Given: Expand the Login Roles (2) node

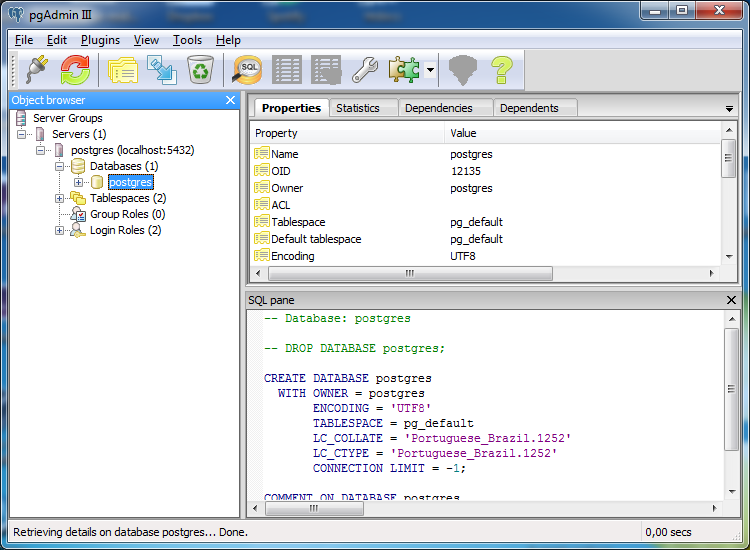Looking at the screenshot, I should coord(59,231).
